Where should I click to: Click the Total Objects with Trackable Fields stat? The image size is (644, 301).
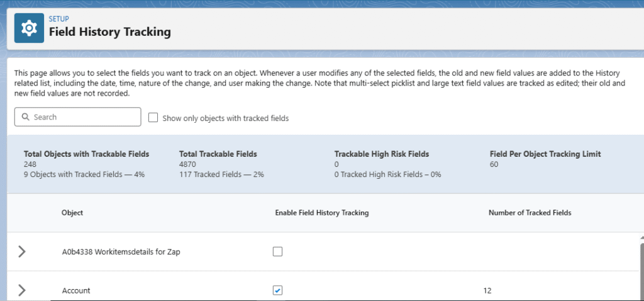pyautogui.click(x=86, y=154)
